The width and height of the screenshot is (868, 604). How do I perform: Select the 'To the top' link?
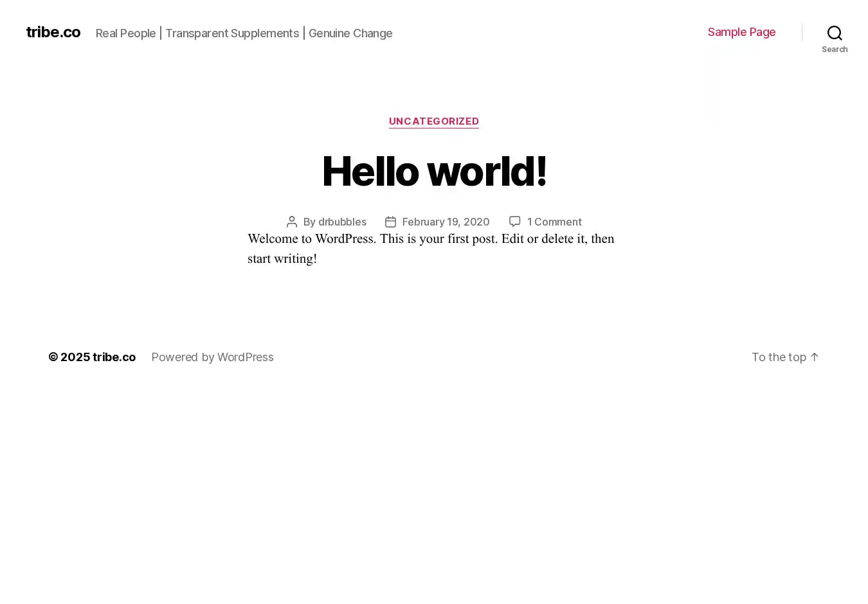point(778,357)
